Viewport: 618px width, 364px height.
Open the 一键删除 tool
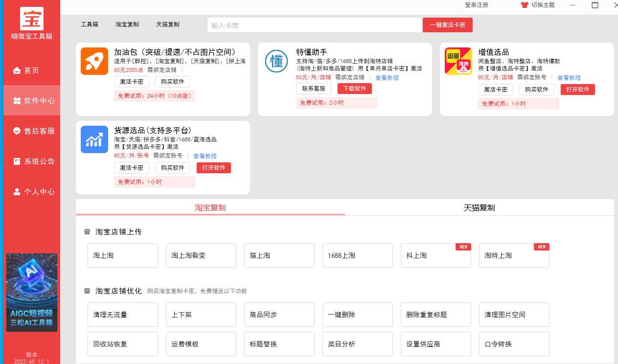click(358, 315)
